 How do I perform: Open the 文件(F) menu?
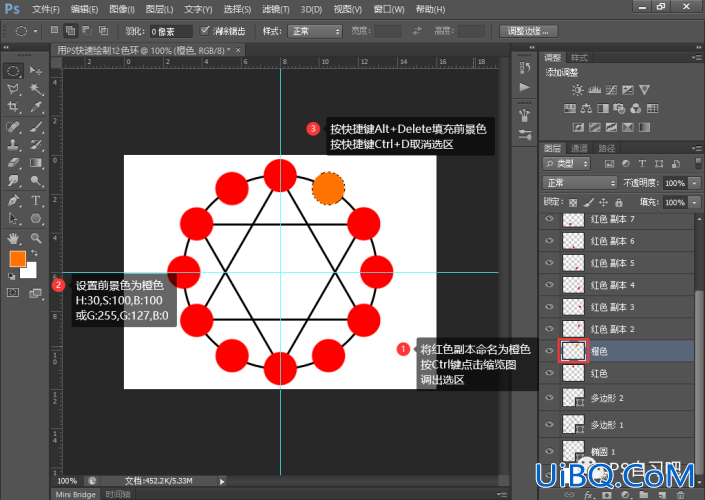[x=46, y=9]
